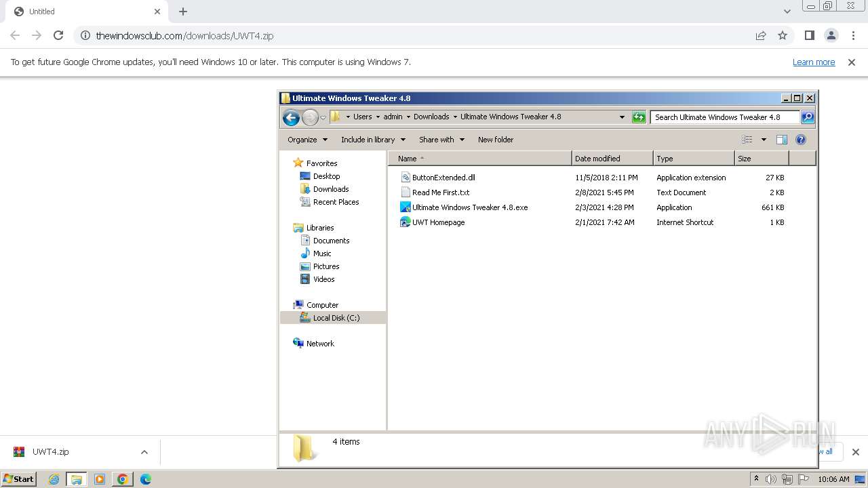Change your view icon in Explorer

point(747,140)
